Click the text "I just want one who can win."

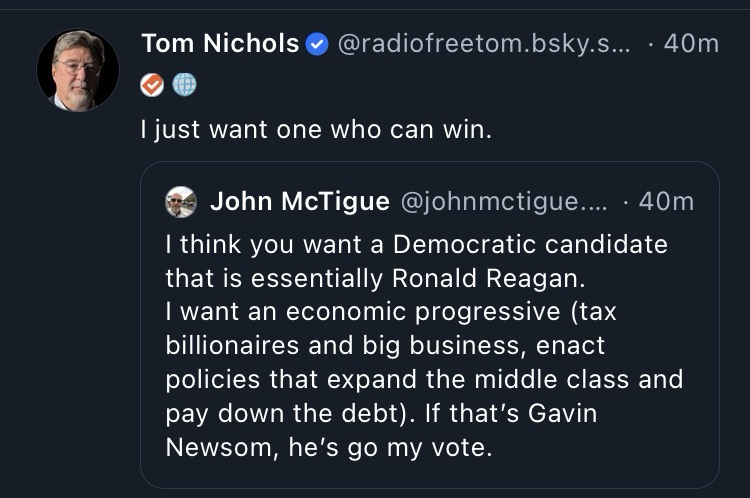coord(316,130)
